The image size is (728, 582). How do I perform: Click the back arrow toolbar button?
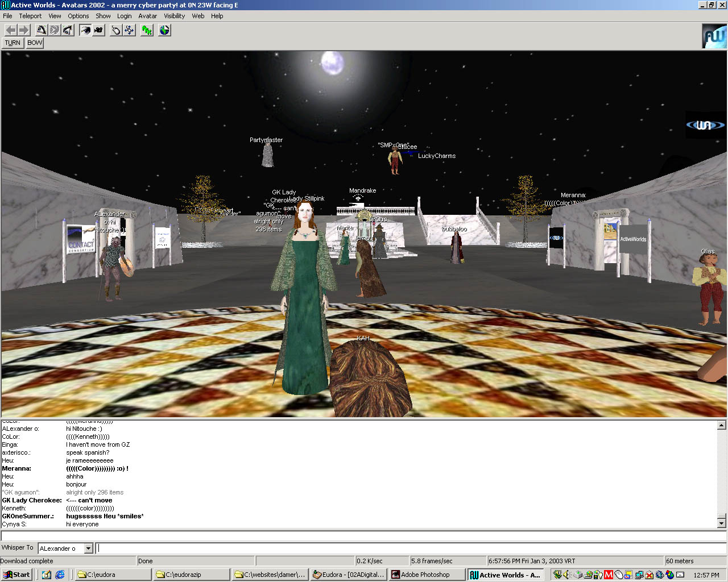(10, 30)
